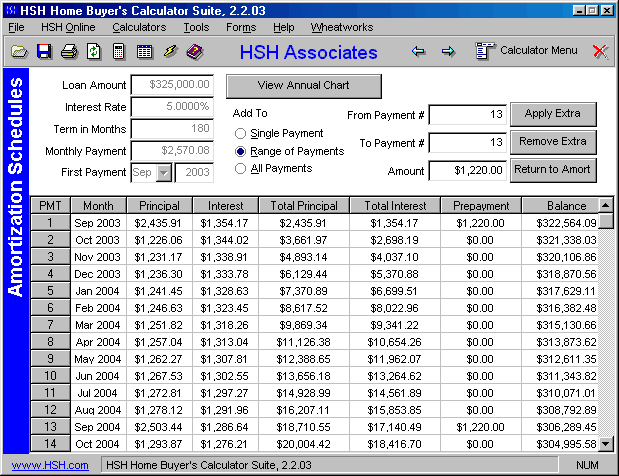Open the calculator icon in toolbar
Viewport: 619px width, 476px height.
coord(118,52)
